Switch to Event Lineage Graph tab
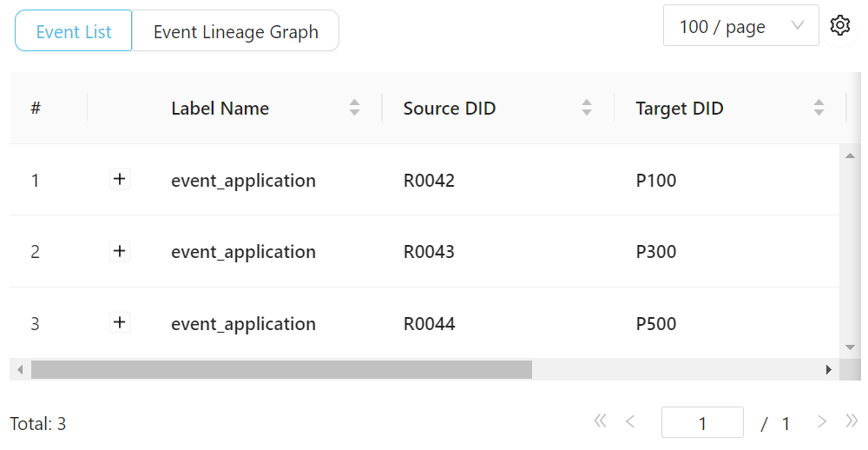The height and width of the screenshot is (450, 868). (235, 32)
